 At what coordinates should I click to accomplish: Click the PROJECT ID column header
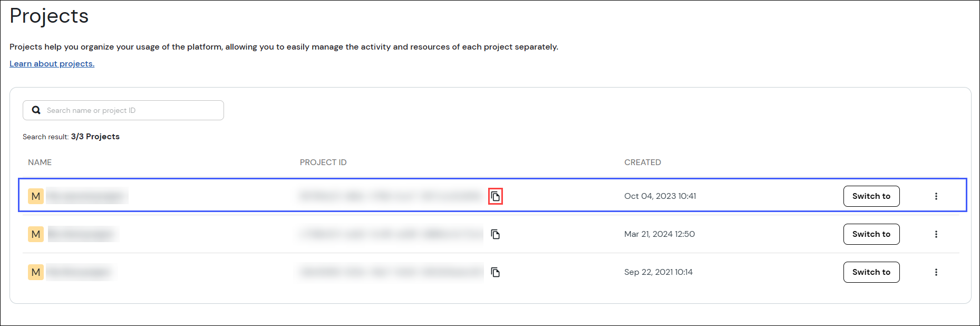[x=323, y=162]
